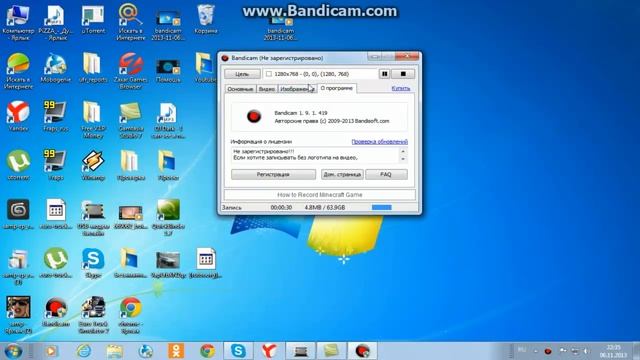Open Internet Explorer from taskbar
The width and height of the screenshot is (640, 360).
coord(84,351)
